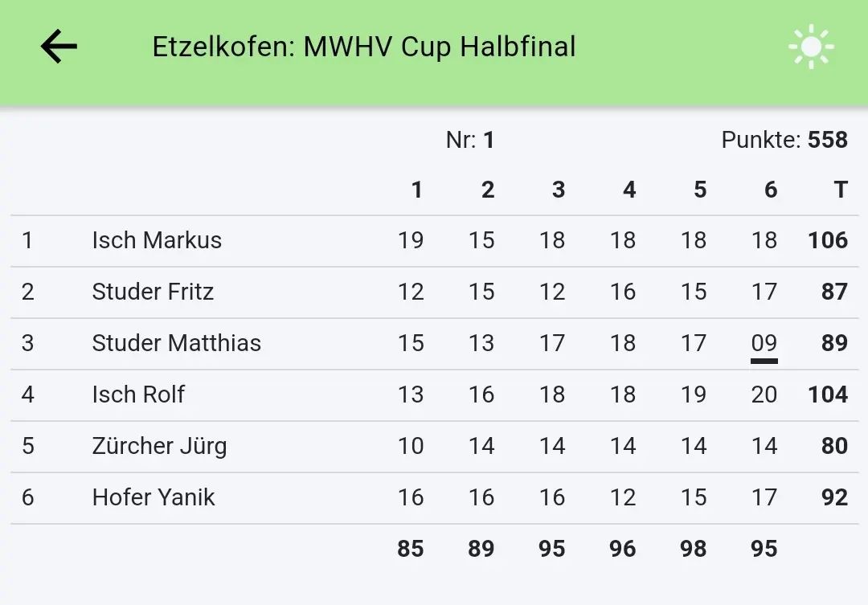
Task: Select the round 5 sum 98
Action: (693, 549)
